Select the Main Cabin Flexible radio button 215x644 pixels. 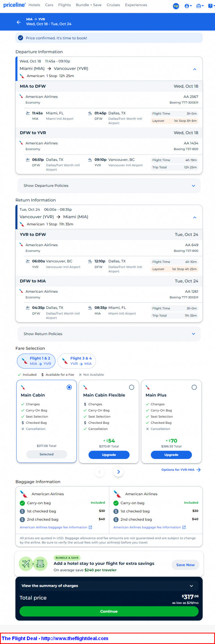132,387
